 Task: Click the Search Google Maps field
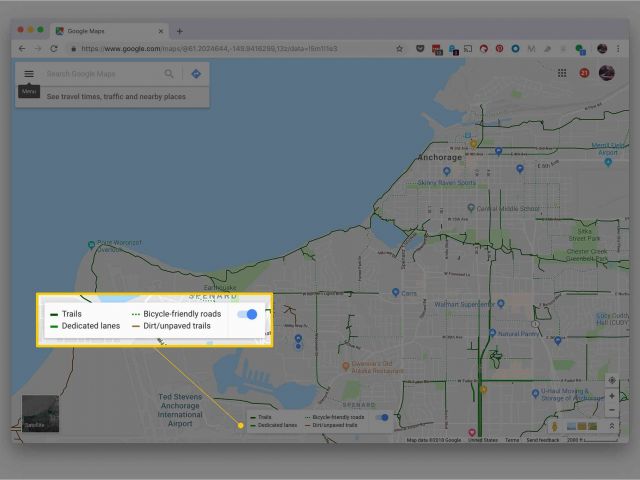pos(102,74)
